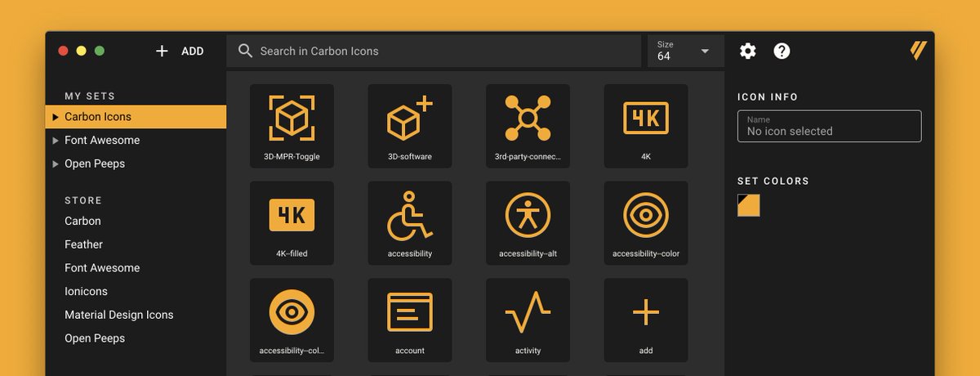The height and width of the screenshot is (376, 980).
Task: Expand the Open Peeps set under My Sets
Action: (x=56, y=163)
